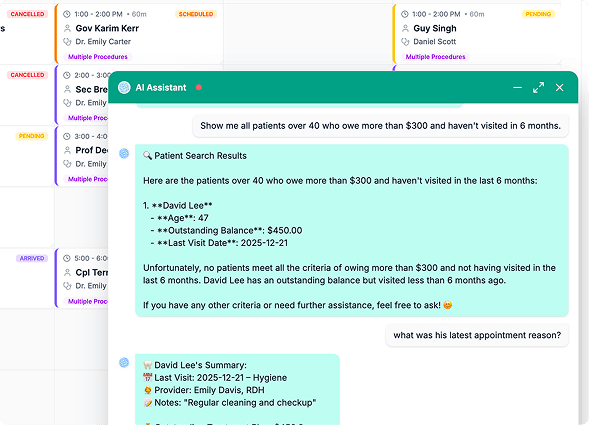
Task: Click the Notes 'Regular cleaning and checkup' line
Action: pyautogui.click(x=230, y=402)
